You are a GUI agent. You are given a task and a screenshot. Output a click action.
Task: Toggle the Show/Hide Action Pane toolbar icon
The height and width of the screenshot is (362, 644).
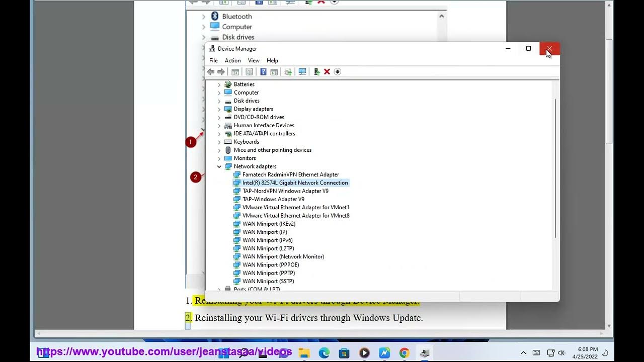click(x=274, y=72)
